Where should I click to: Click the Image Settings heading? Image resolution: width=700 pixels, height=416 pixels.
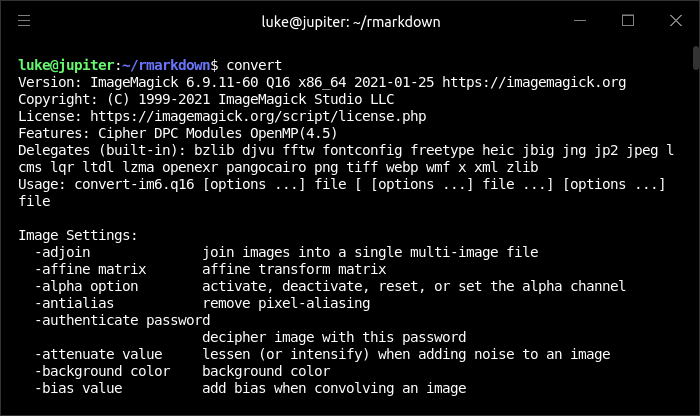78,235
